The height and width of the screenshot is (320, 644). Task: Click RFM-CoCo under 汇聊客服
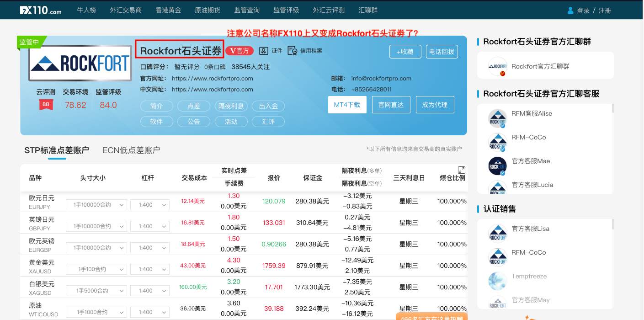click(x=528, y=137)
